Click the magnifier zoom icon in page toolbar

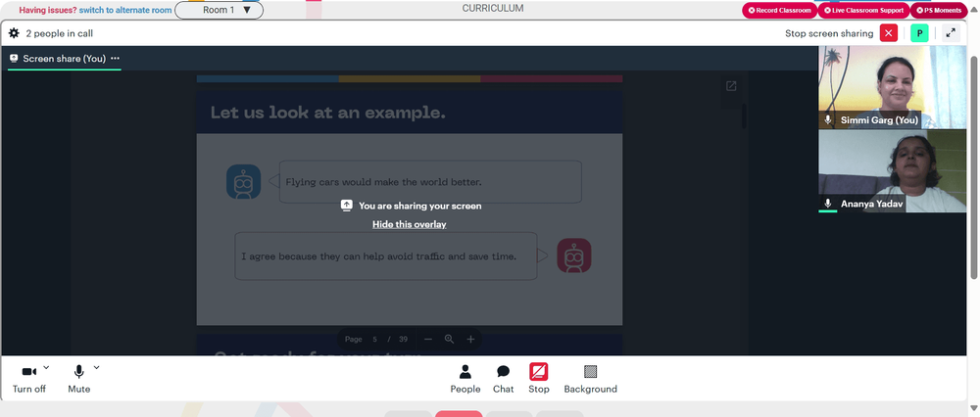(450, 339)
